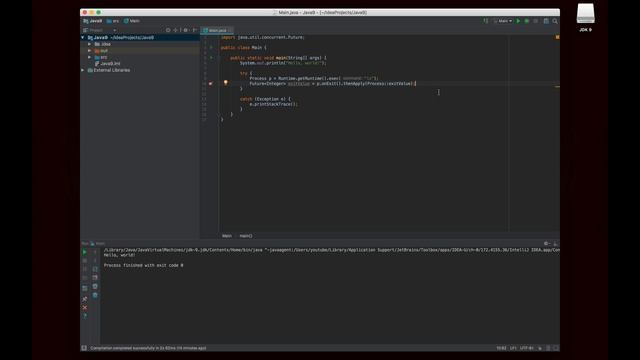The image size is (640, 360).
Task: Click run gutter arrow next to class Main
Action: (x=211, y=48)
